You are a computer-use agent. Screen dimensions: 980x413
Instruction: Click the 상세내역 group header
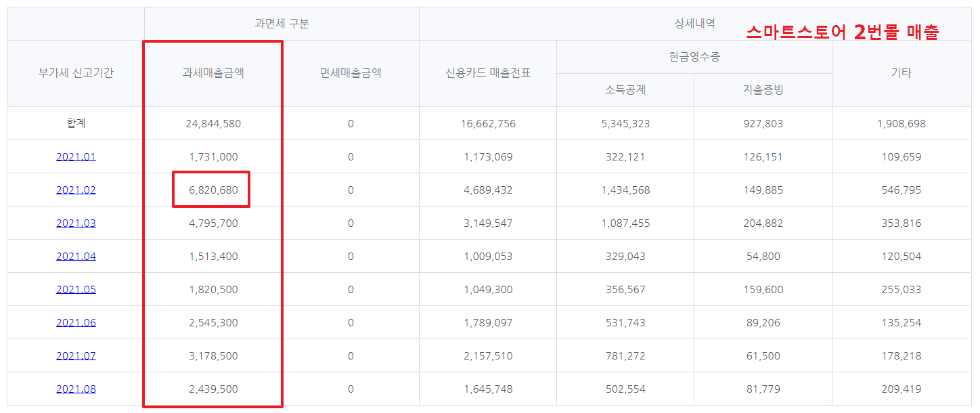pos(694,24)
